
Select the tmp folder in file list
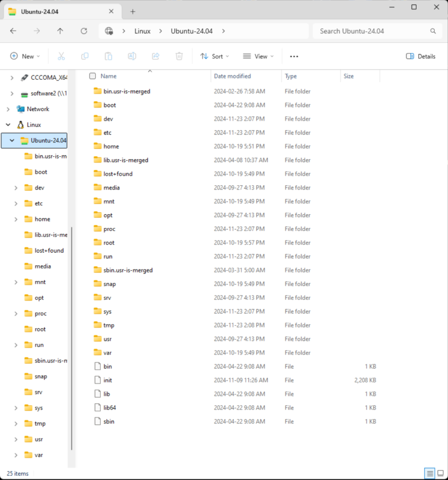235,325
